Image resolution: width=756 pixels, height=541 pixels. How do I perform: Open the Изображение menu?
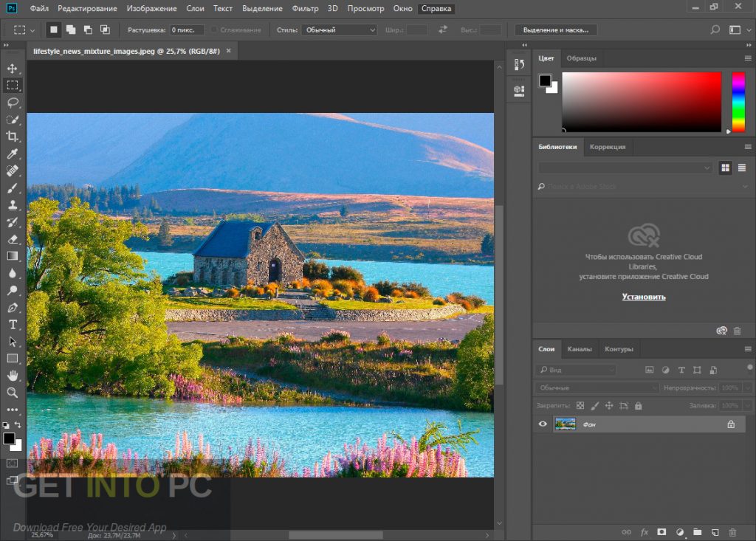point(151,9)
